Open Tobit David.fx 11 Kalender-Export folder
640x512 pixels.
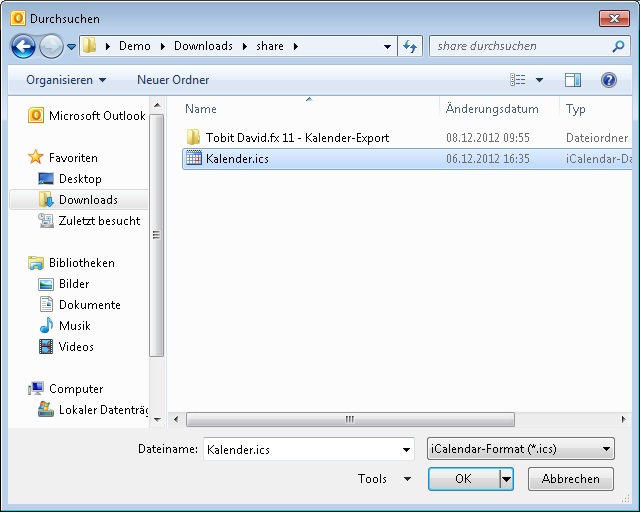coord(297,138)
